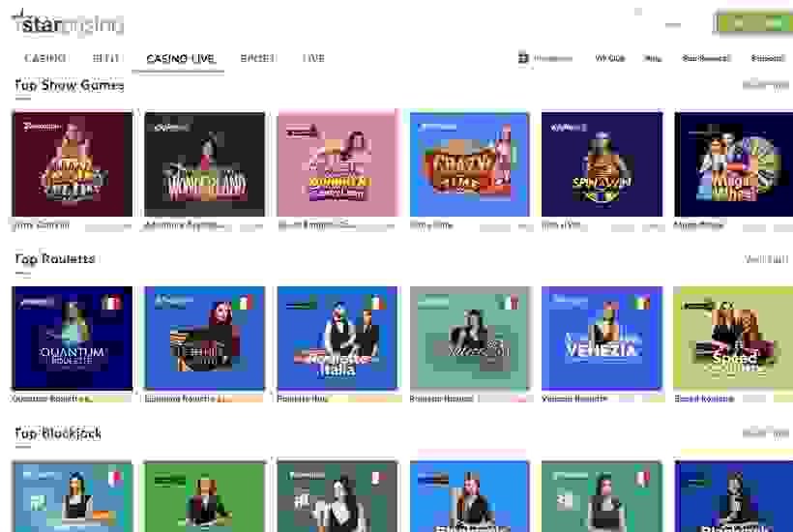The height and width of the screenshot is (532, 793).
Task: Open the Mega Wheel game thumbnail
Action: (733, 164)
